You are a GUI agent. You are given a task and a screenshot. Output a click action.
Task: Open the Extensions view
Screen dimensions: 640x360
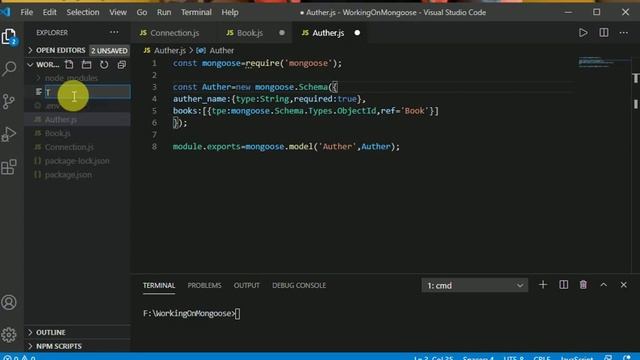(x=9, y=167)
